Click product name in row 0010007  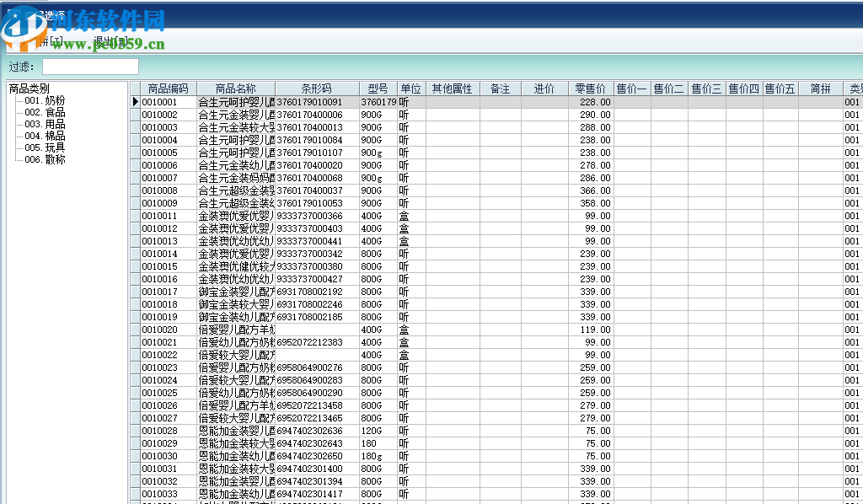tap(236, 178)
